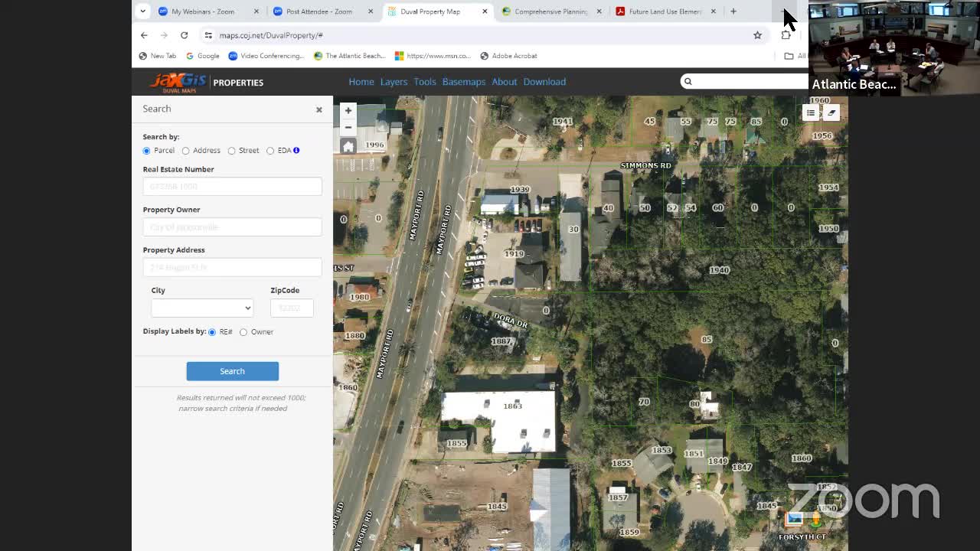Viewport: 980px width, 551px height.
Task: Select the Address search radio button
Action: pyautogui.click(x=185, y=150)
